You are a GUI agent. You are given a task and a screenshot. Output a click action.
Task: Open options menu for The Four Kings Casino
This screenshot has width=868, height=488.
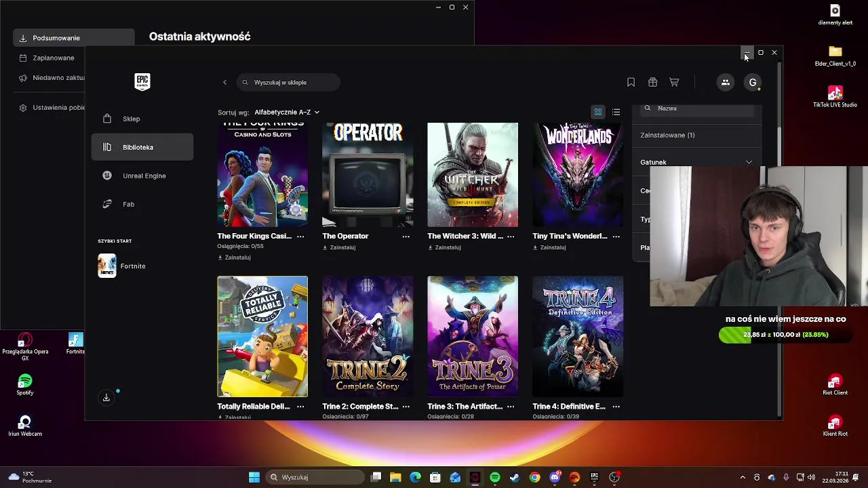pyautogui.click(x=300, y=237)
